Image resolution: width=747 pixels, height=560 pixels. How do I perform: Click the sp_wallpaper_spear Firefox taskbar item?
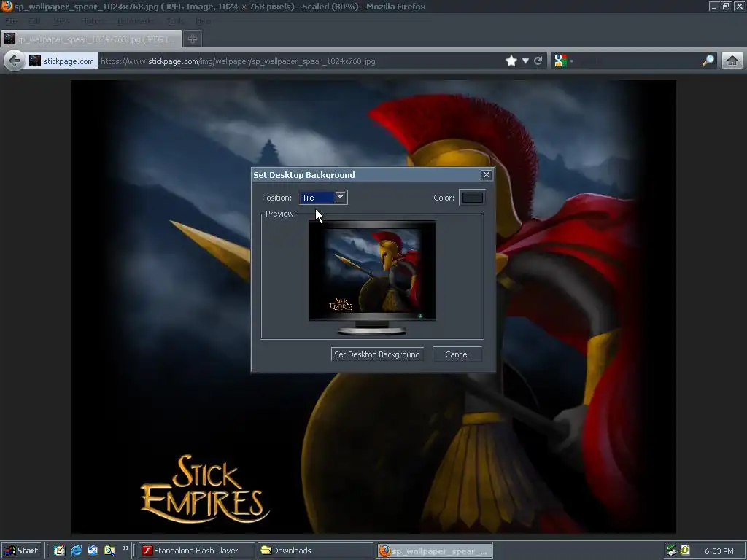click(435, 551)
